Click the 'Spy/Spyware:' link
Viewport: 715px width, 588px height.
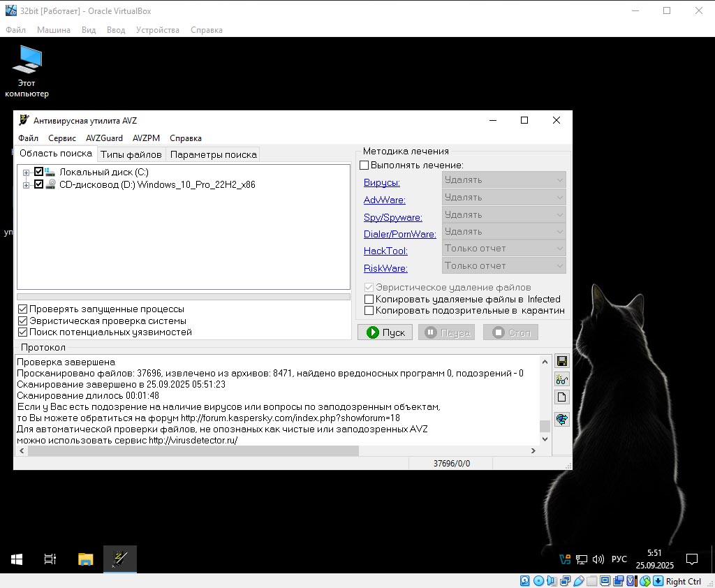click(x=392, y=218)
